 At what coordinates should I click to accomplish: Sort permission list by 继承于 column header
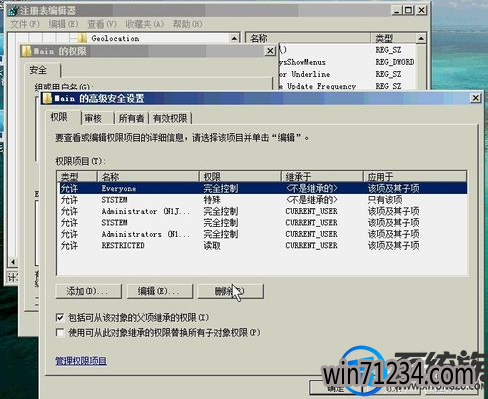[322, 176]
